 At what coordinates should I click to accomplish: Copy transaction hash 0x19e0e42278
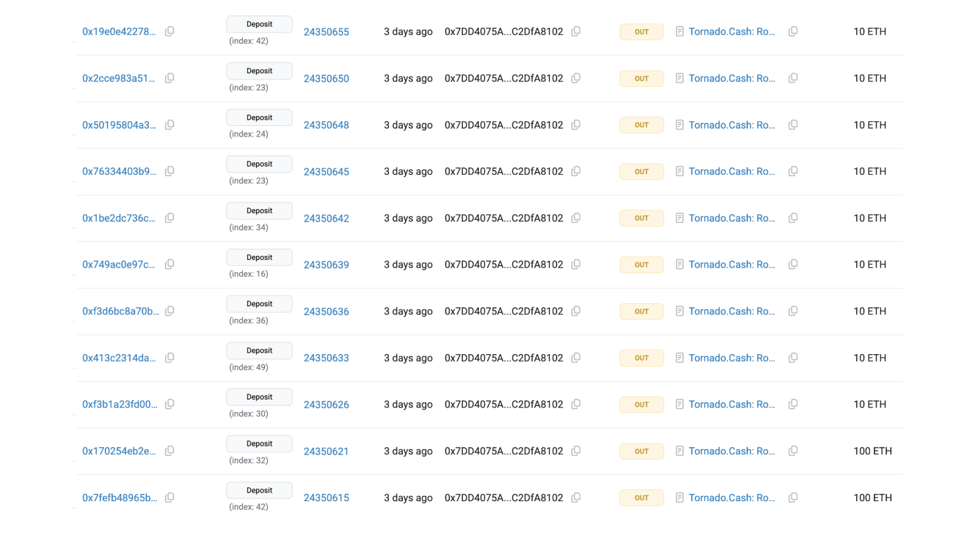[169, 32]
